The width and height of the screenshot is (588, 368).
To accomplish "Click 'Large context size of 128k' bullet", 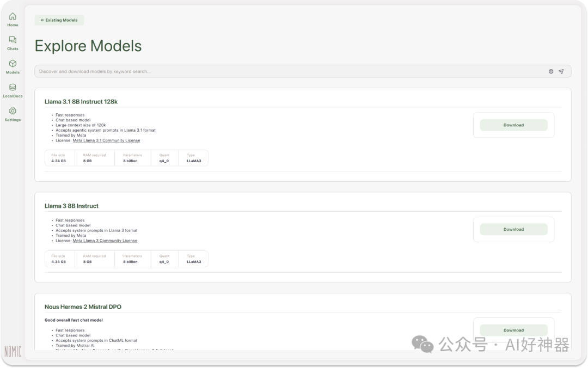I will (81, 125).
